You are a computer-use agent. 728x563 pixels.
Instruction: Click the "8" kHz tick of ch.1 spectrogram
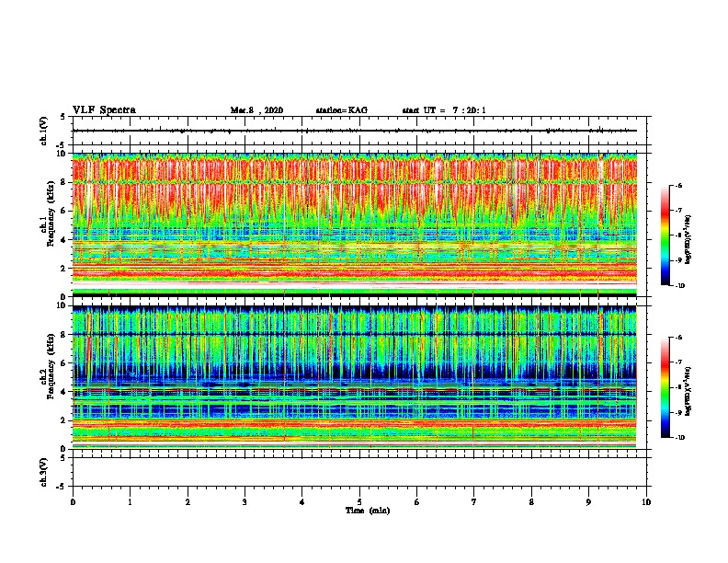click(64, 182)
